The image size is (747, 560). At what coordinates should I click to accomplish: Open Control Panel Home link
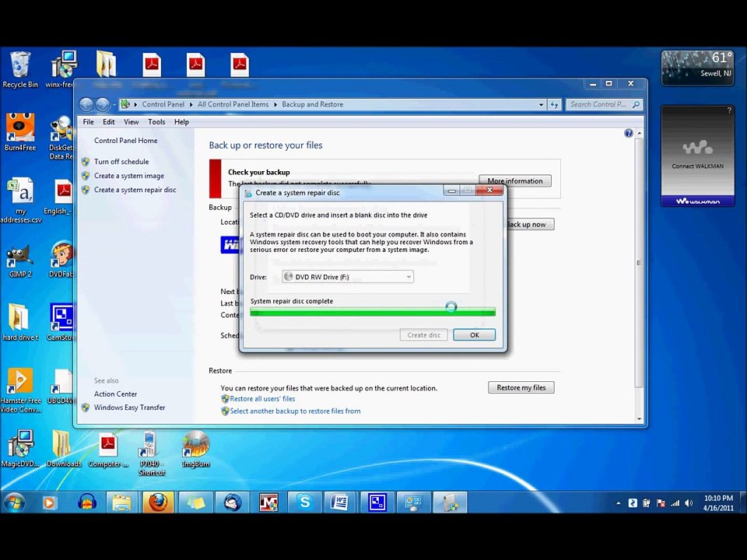pos(125,141)
